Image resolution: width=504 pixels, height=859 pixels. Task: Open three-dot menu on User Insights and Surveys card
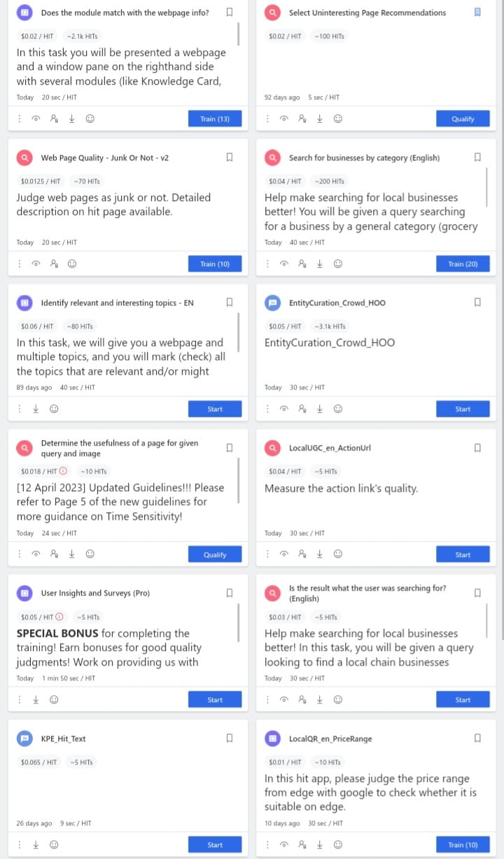(x=20, y=699)
